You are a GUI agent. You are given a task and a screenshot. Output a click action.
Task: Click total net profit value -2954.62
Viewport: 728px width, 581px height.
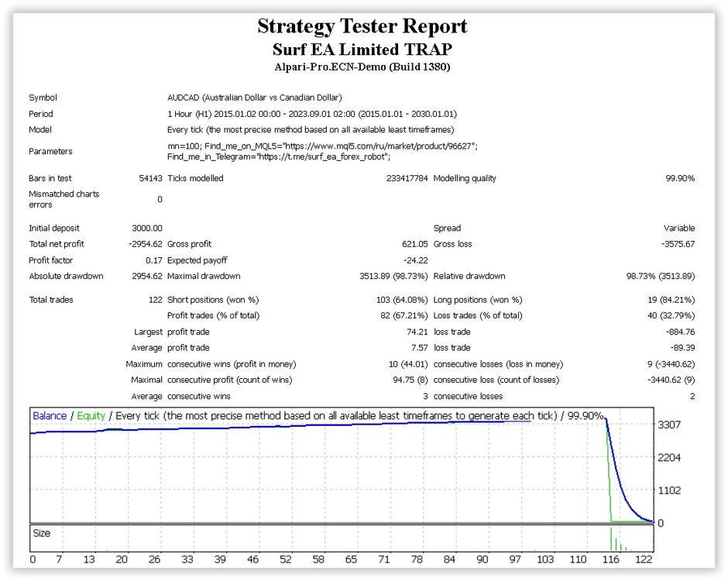click(x=146, y=244)
